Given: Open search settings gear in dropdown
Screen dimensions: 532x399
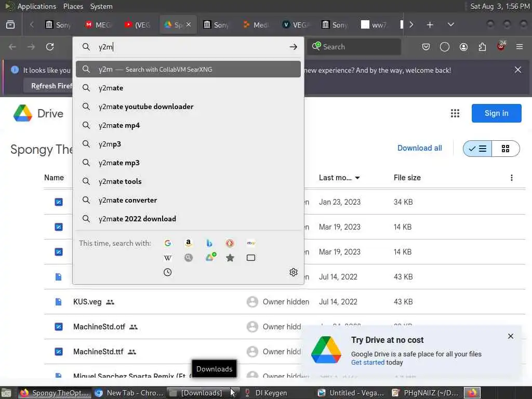Looking at the screenshot, I should (294, 272).
